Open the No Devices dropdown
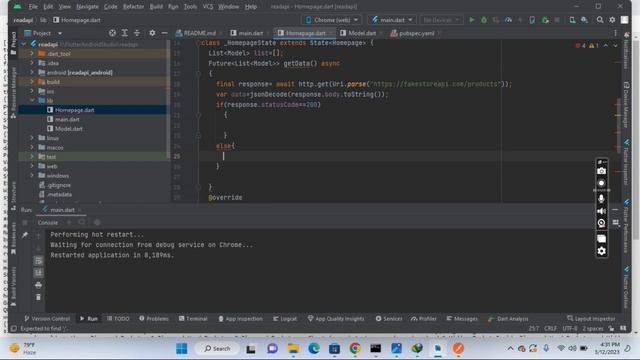Screen dimensions: 640x360 click(x=441, y=20)
